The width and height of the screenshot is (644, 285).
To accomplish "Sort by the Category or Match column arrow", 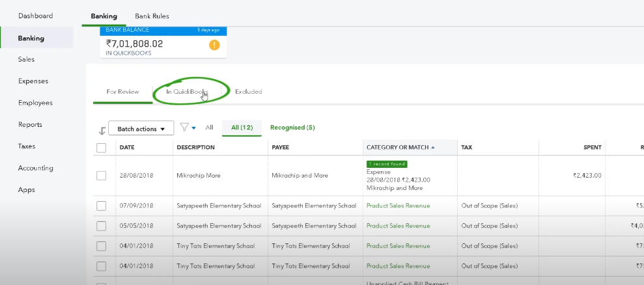I will click(x=433, y=148).
